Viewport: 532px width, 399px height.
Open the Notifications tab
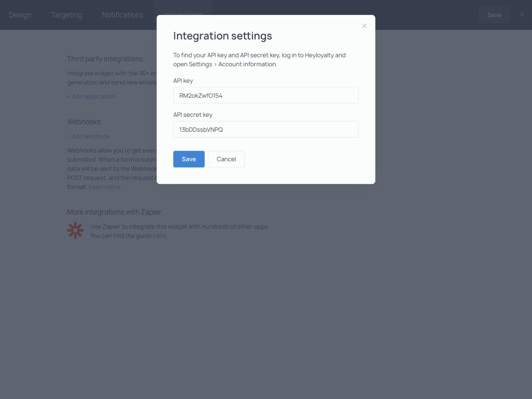122,15
